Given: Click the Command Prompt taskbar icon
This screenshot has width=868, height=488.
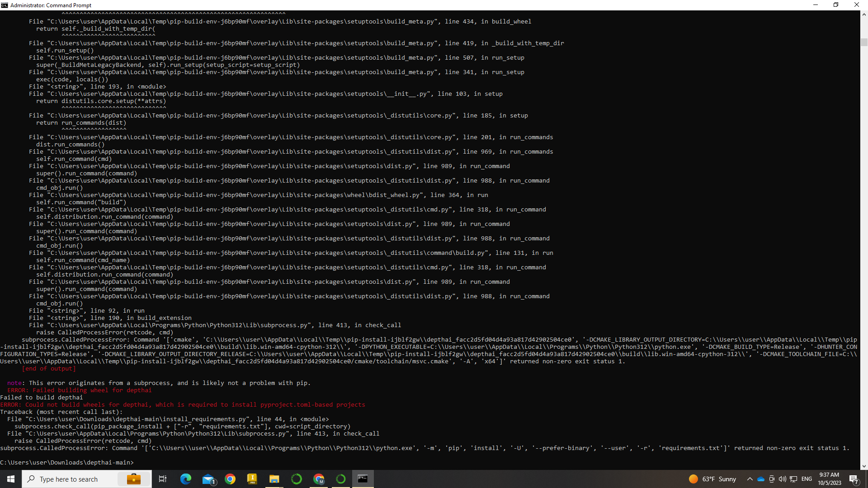Looking at the screenshot, I should pos(363,479).
